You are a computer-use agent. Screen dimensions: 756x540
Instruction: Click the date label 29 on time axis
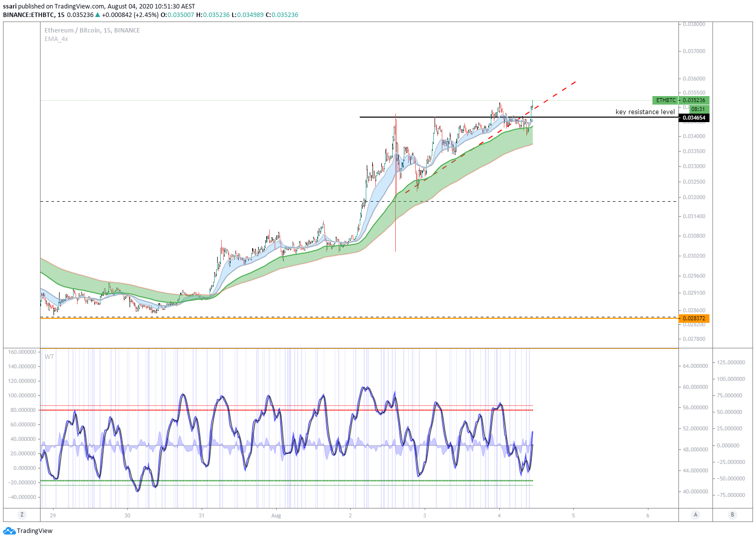tap(53, 515)
